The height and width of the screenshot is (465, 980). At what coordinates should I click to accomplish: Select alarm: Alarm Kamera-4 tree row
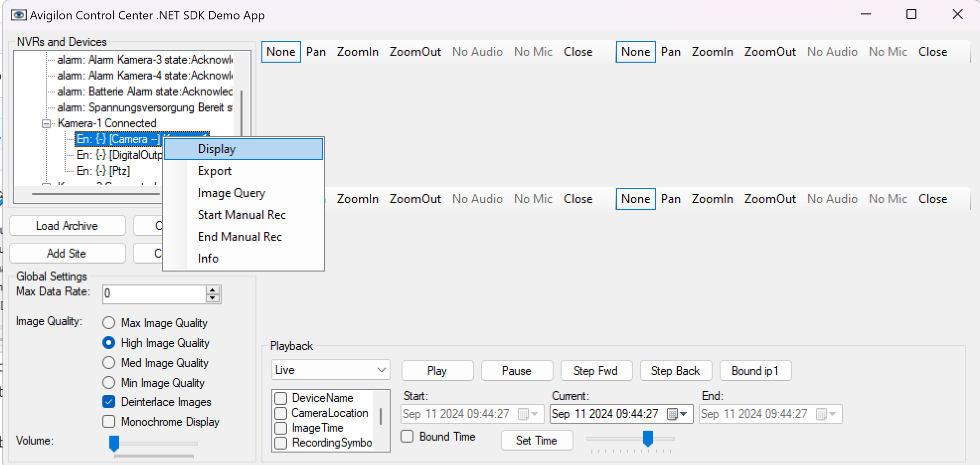coord(145,76)
